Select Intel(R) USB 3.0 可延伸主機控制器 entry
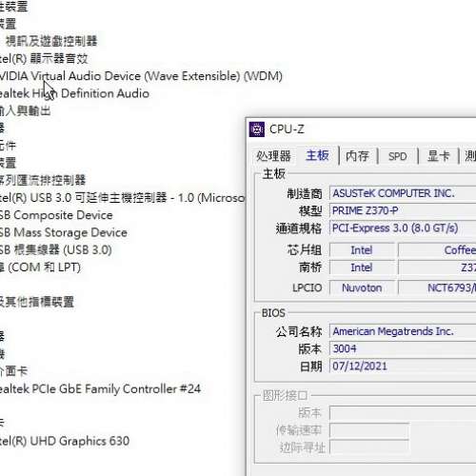Image resolution: width=476 pixels, height=476 pixels. [x=123, y=198]
